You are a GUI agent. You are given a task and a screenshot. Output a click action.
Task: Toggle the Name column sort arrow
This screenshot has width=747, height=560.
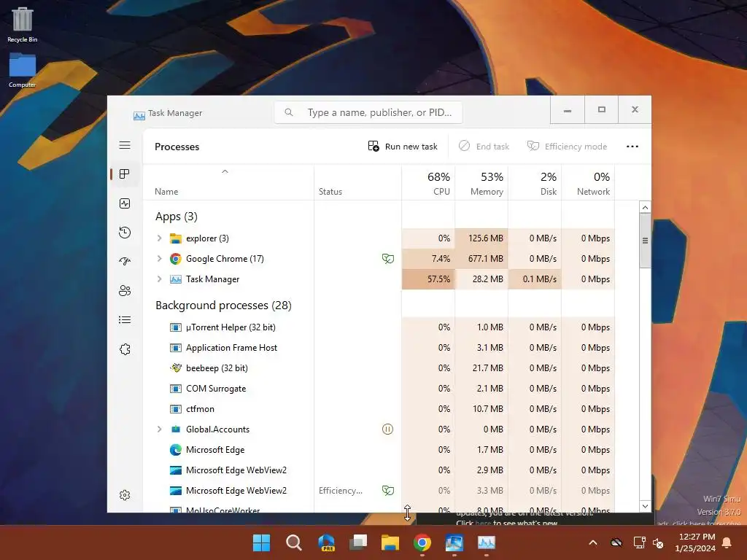click(225, 171)
